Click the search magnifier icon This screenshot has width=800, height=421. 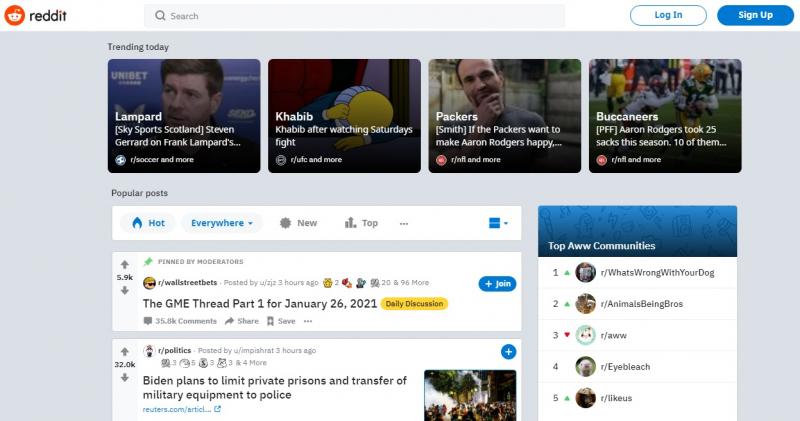[x=160, y=16]
